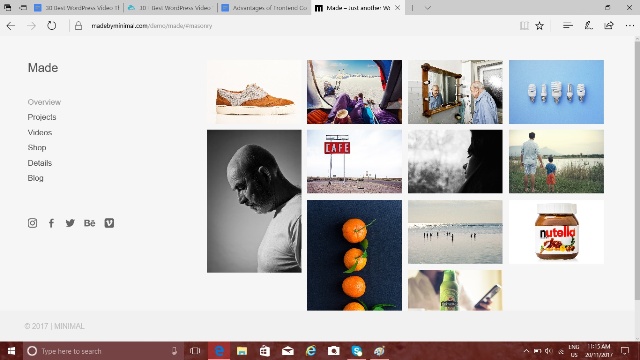Open the brown shoe thumbnail

click(x=254, y=92)
